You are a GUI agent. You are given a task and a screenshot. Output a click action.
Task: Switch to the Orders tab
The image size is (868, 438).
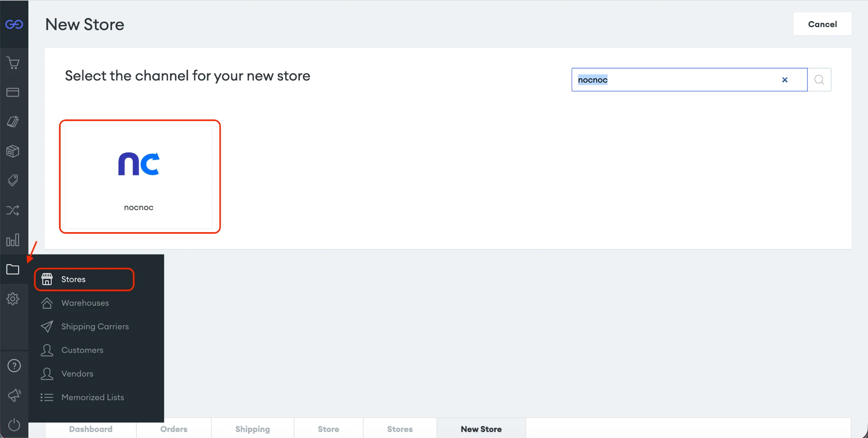(x=174, y=429)
